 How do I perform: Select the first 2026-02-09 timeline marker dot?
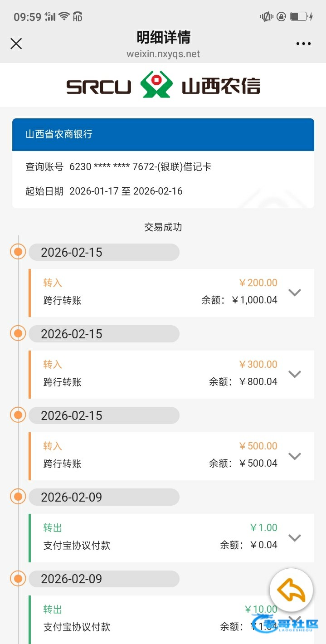(18, 497)
